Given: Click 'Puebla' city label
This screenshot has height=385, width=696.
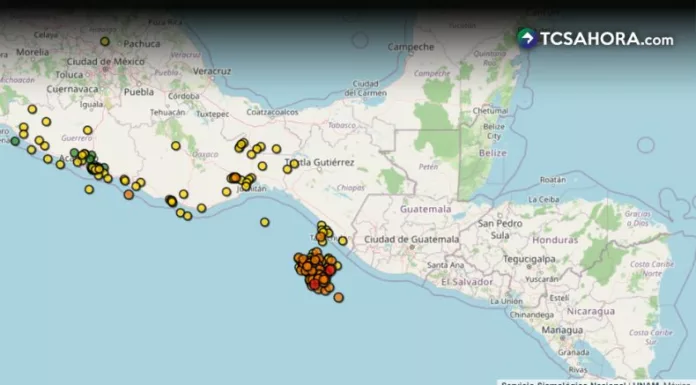Looking at the screenshot, I should (x=139, y=92).
